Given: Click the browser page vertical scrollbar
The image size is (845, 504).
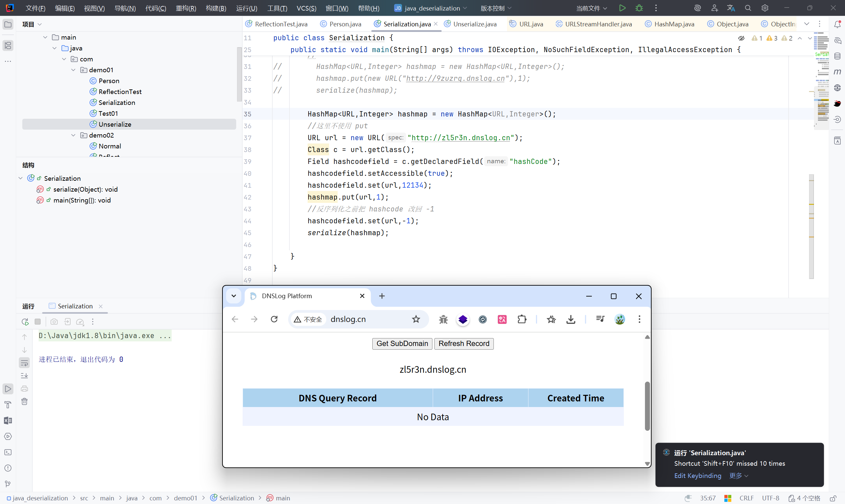Looking at the screenshot, I should click(x=647, y=406).
